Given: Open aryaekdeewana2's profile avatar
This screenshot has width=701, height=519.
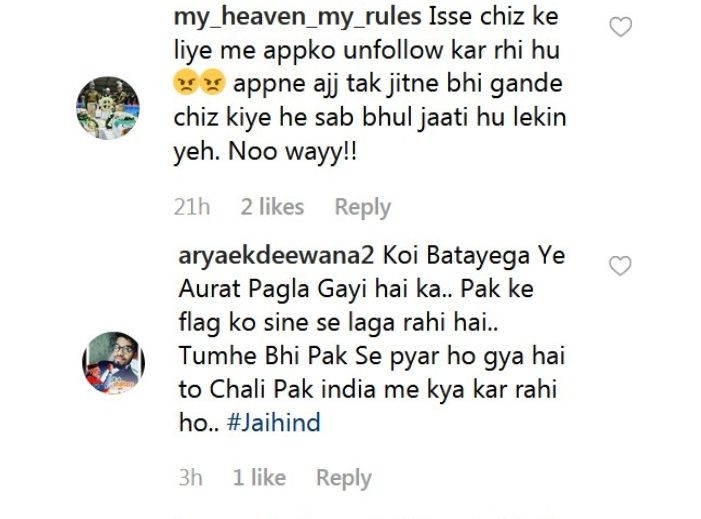Looking at the screenshot, I should [113, 363].
